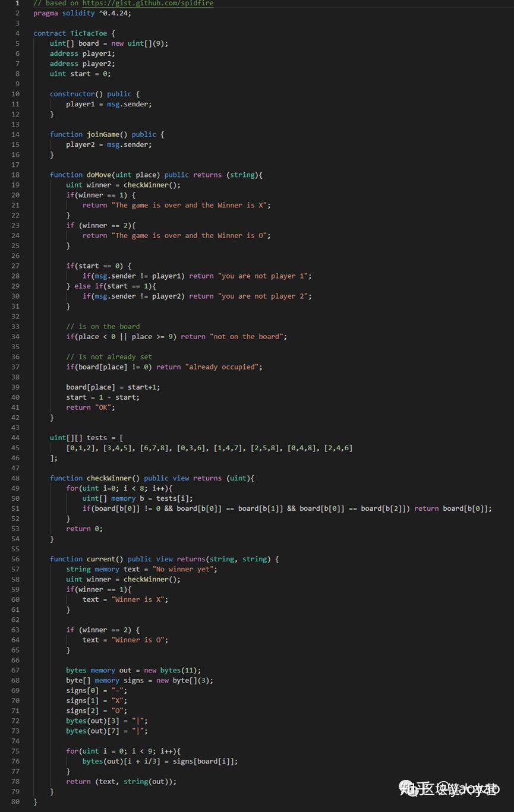Click the 'constructor() public {' line

coord(94,94)
